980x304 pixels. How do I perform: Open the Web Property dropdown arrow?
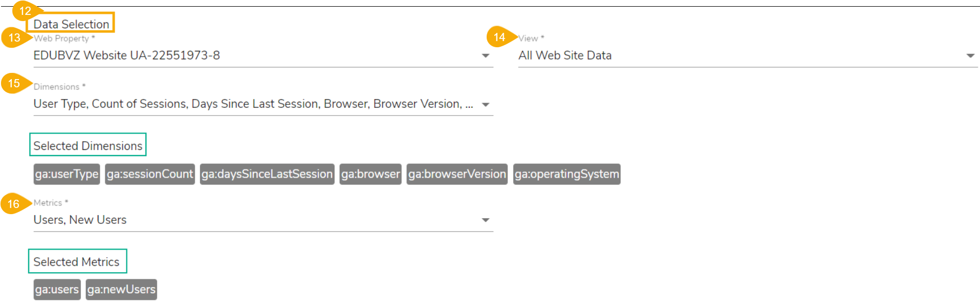[485, 55]
